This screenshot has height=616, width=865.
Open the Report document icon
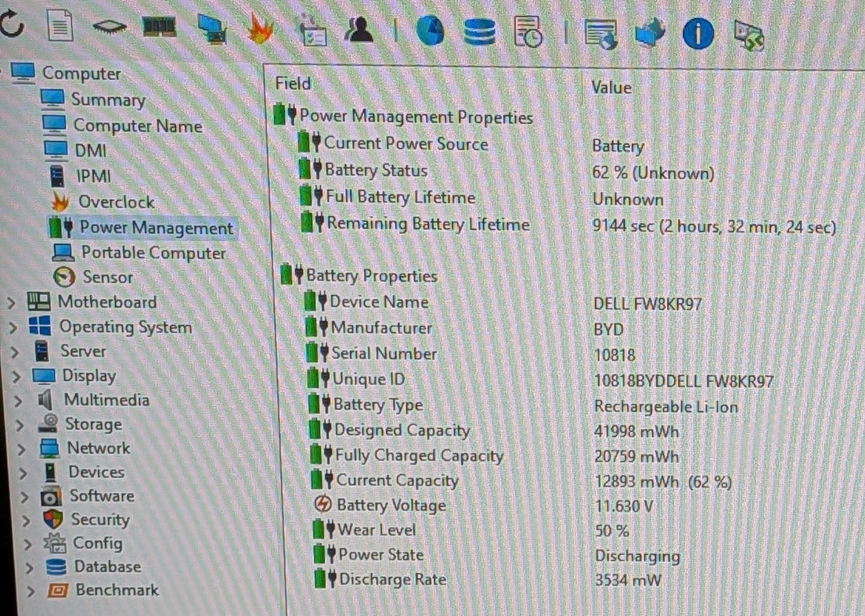point(60,25)
